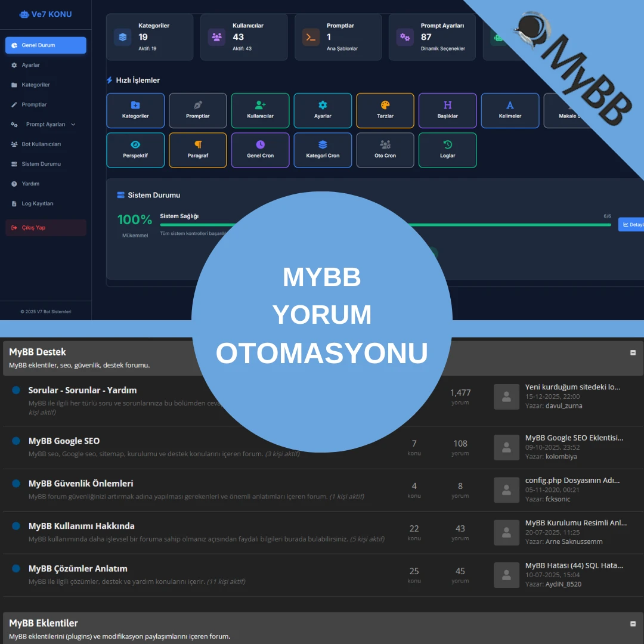The image size is (644, 644).
Task: Click the Kullanıcılar stat card people icon
Action: tap(216, 37)
